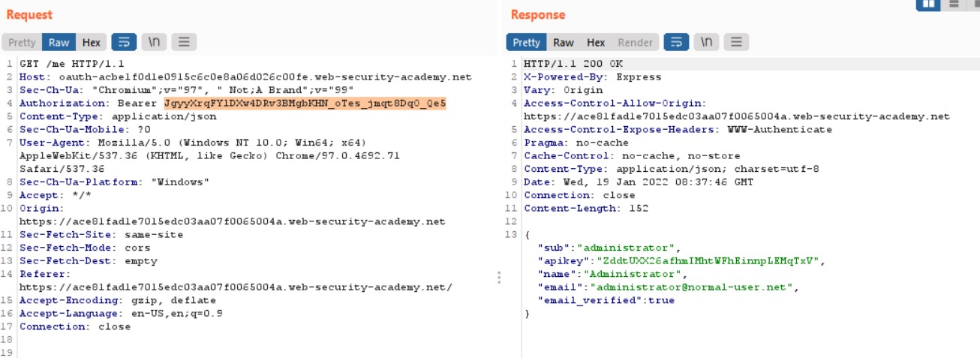Viewport: 980px width, 358px height.
Task: Open the Response panel hamburger options menu
Action: pos(736,43)
